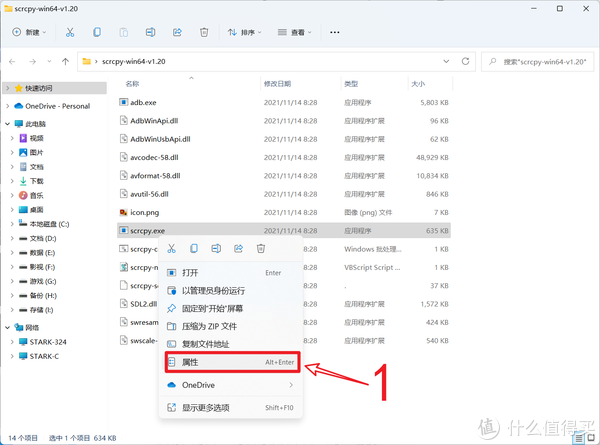Click the Cut icon in toolbar

(x=70, y=33)
